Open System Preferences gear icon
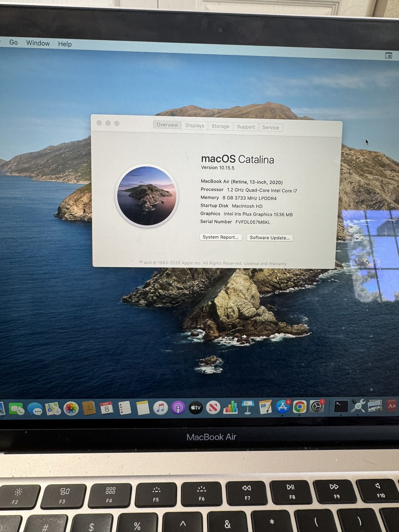The image size is (399, 532). point(317,406)
